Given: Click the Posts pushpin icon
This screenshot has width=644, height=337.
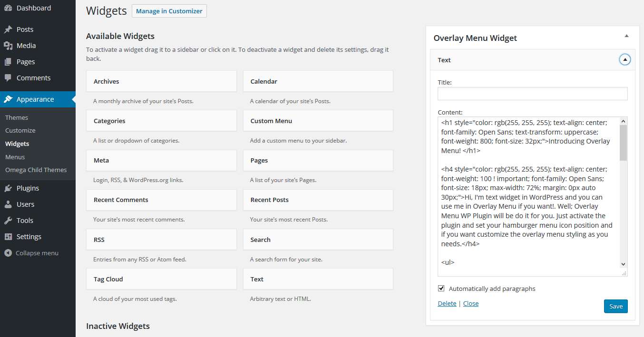Looking at the screenshot, I should pyautogui.click(x=8, y=29).
